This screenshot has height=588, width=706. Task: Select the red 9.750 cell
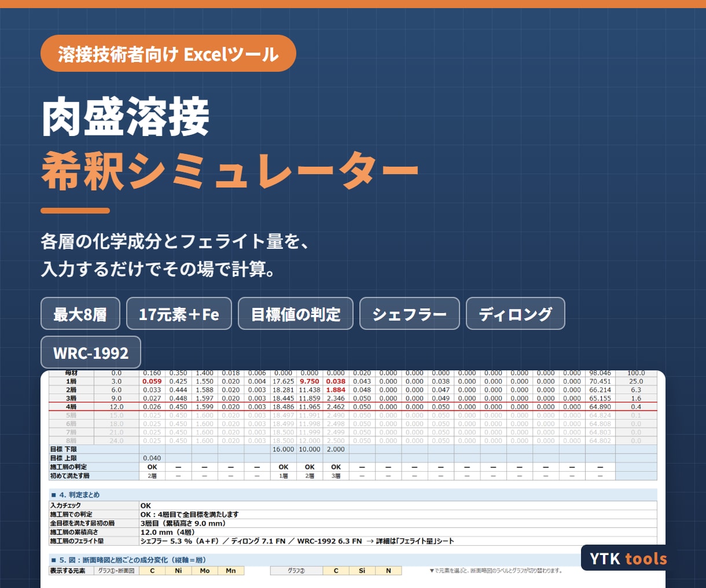tap(310, 381)
